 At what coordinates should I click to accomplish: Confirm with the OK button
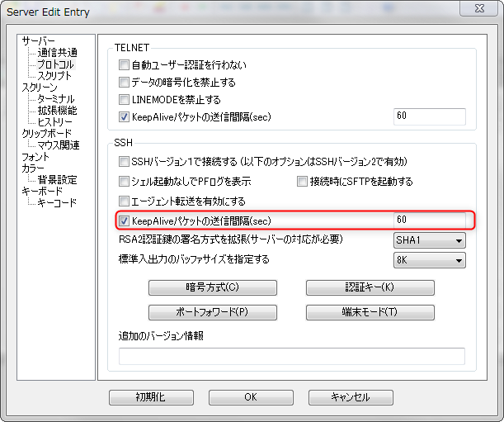251,397
